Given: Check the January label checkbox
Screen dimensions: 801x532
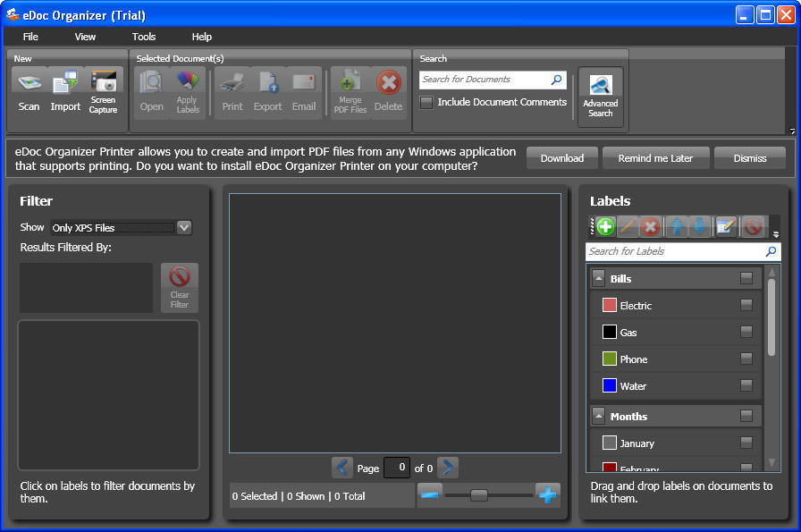Looking at the screenshot, I should click(746, 443).
